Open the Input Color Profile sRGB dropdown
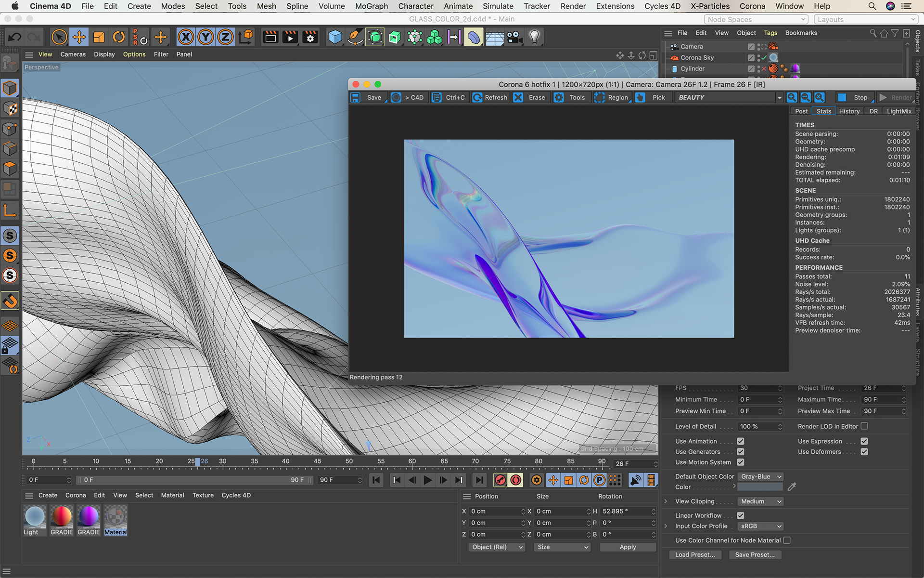 760,526
